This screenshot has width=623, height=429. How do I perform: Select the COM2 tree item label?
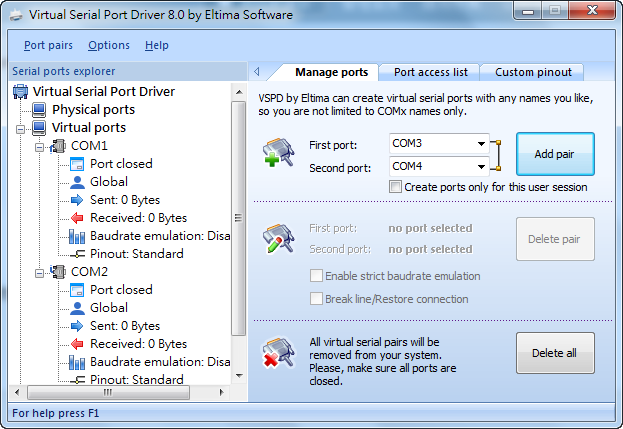[89, 272]
